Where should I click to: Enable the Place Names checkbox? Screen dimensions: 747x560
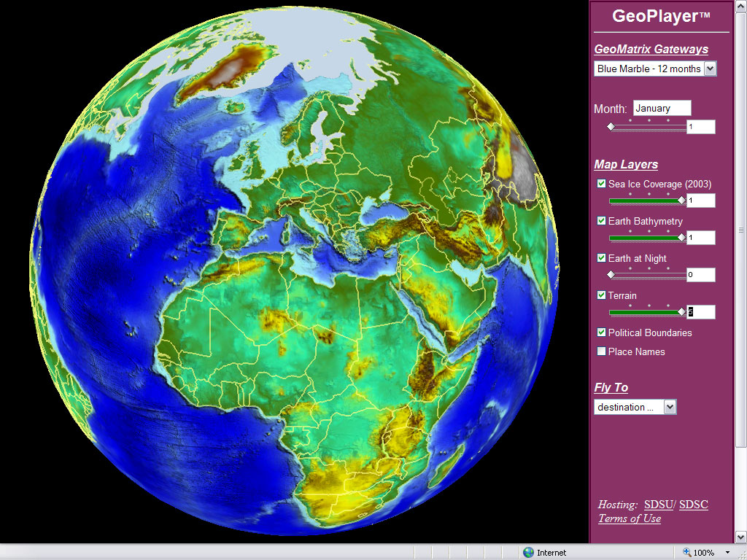click(601, 351)
